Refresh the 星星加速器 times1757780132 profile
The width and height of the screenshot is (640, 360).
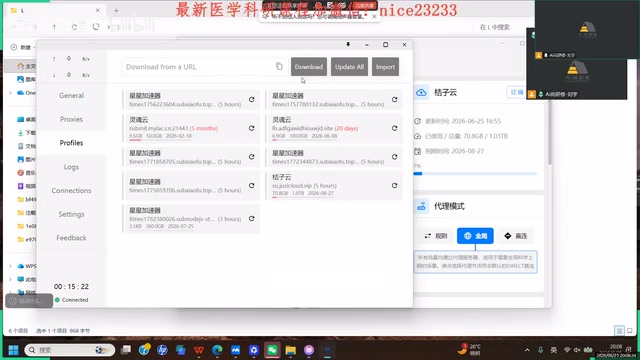pyautogui.click(x=394, y=100)
